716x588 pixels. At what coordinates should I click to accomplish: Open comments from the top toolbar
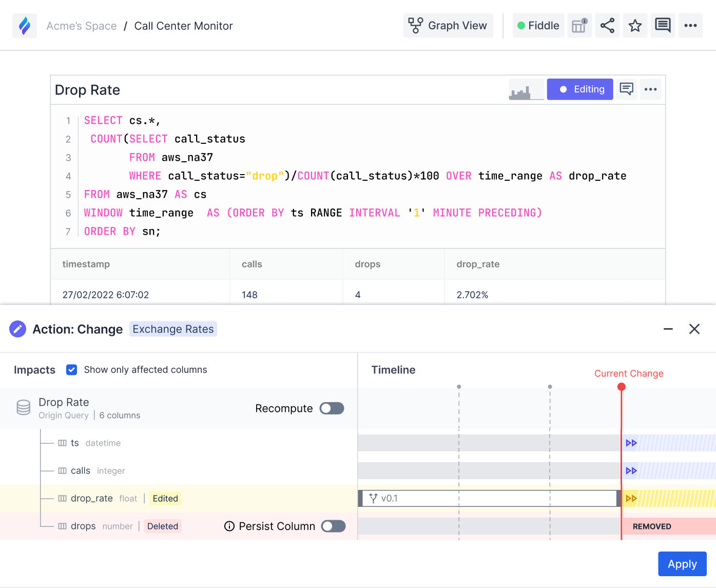(663, 25)
